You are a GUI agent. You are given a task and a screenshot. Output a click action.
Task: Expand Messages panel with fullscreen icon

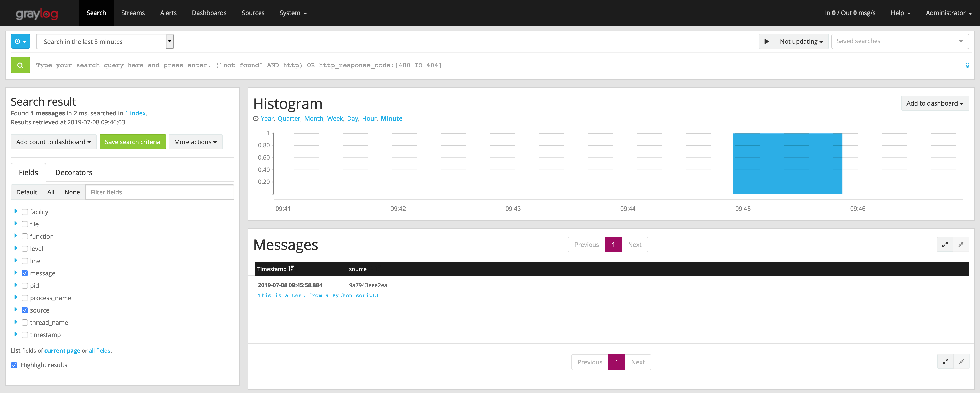945,244
